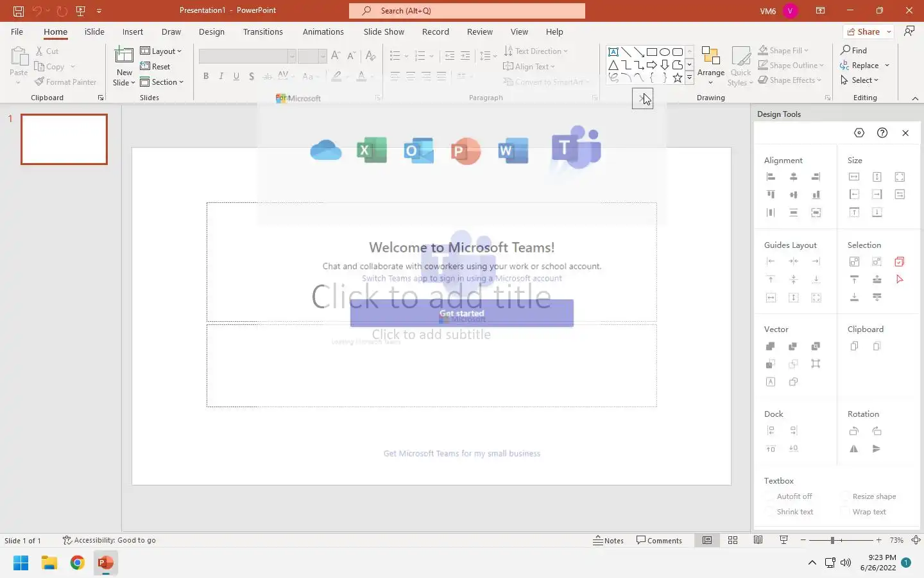Open Select dropdown in Editing group

[859, 80]
